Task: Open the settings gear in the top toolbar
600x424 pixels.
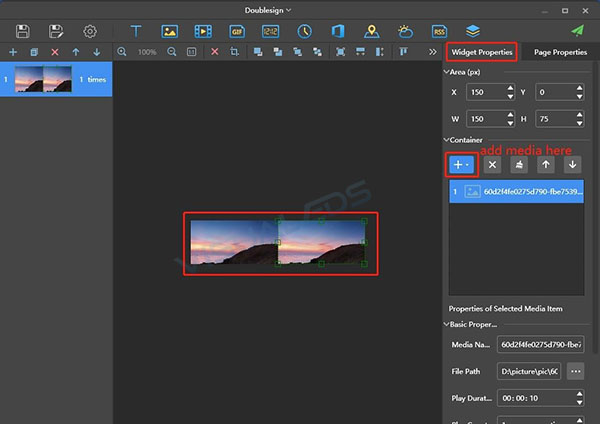Action: [x=90, y=32]
